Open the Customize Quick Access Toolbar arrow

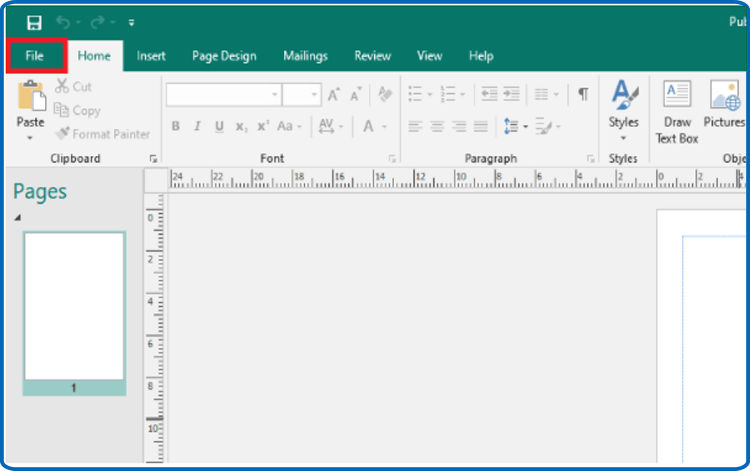click(132, 22)
